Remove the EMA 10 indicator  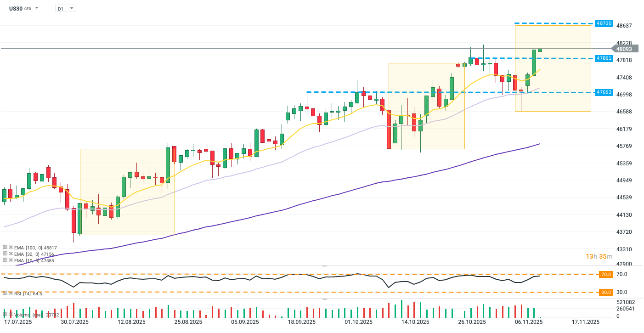coord(11,260)
